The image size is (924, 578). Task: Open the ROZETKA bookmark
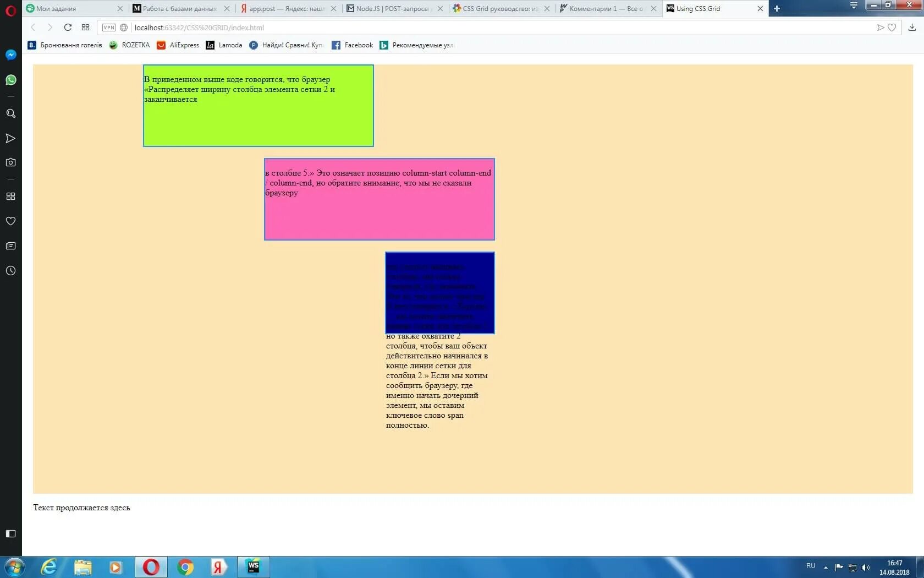[x=129, y=45]
